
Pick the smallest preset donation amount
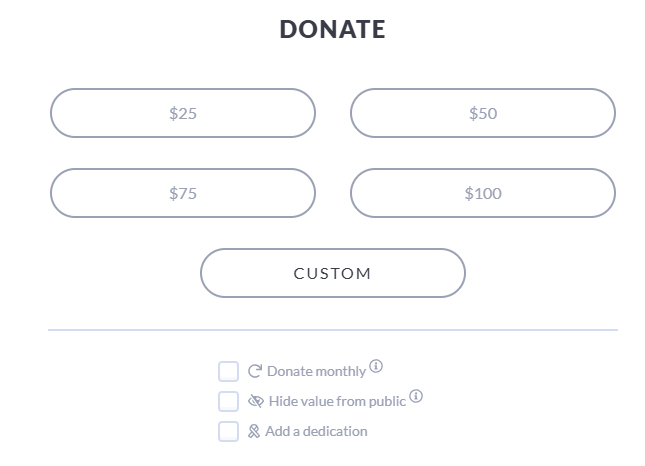point(183,113)
